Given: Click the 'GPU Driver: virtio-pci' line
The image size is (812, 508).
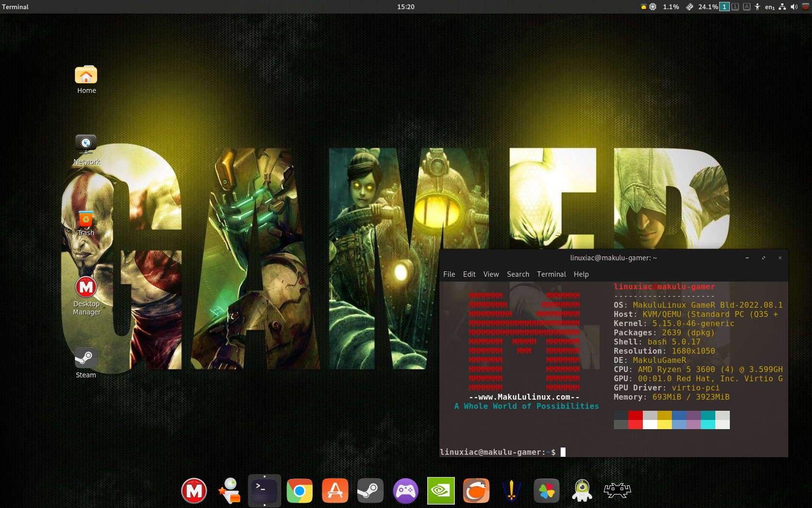Looking at the screenshot, I should pos(667,388).
